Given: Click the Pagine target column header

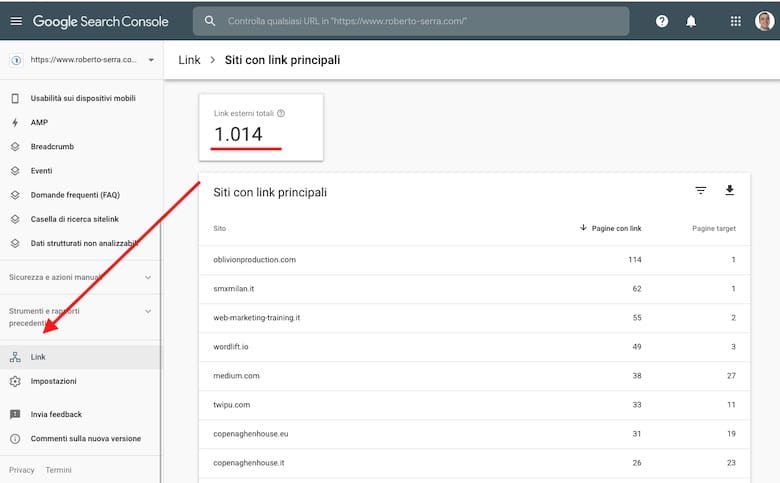Looking at the screenshot, I should click(713, 228).
